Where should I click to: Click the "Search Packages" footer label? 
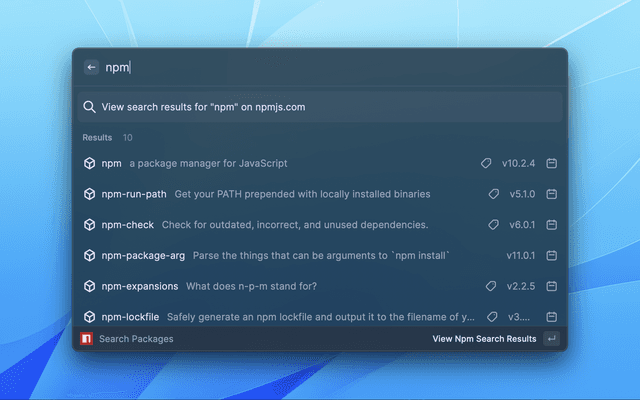tap(136, 339)
